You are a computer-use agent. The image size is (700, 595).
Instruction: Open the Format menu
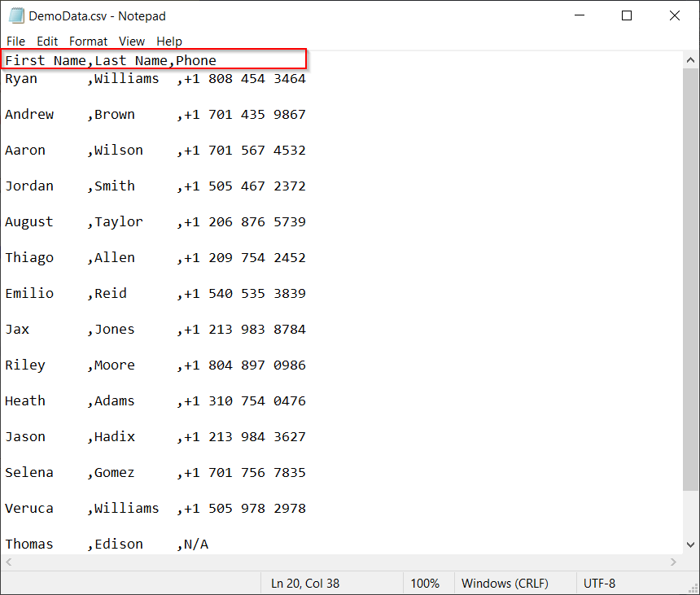[88, 41]
